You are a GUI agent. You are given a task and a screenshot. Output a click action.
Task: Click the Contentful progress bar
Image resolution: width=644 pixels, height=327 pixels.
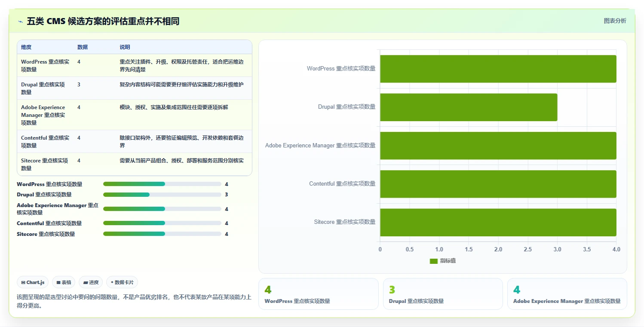tap(162, 223)
